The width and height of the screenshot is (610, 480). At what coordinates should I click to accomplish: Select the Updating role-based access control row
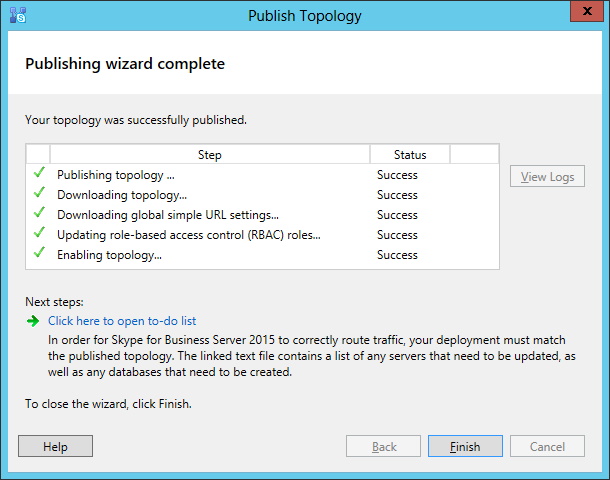click(262, 235)
